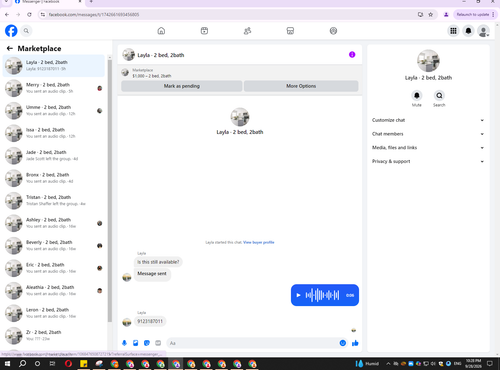Expand Media, files and links section
Image resolution: width=500 pixels, height=370 pixels.
click(x=428, y=147)
